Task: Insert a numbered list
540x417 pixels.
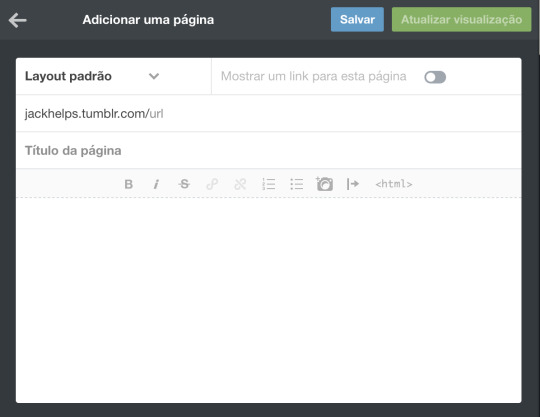Action: pos(268,184)
